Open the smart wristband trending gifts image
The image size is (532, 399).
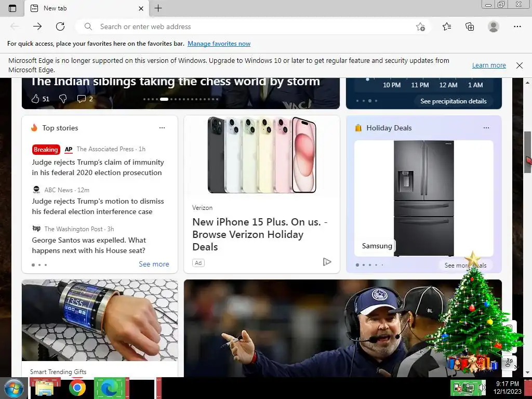coord(100,320)
